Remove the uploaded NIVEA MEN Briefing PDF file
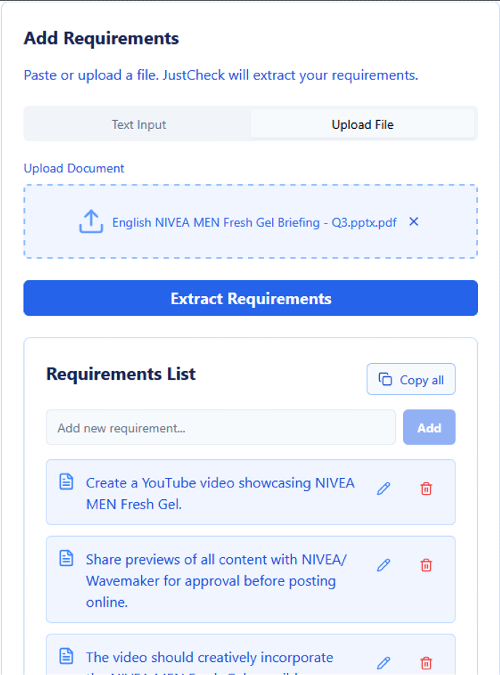This screenshot has height=675, width=500. coord(414,222)
